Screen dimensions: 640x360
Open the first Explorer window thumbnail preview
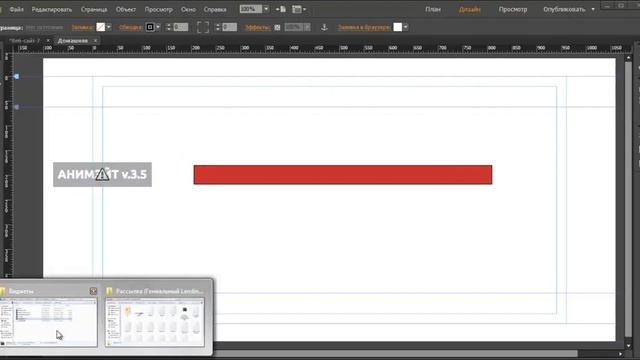click(x=49, y=322)
